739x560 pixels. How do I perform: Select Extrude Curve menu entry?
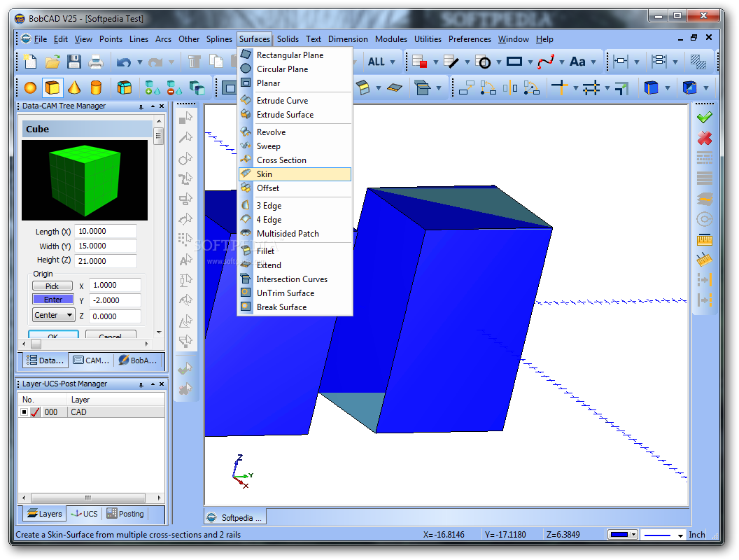pyautogui.click(x=295, y=100)
